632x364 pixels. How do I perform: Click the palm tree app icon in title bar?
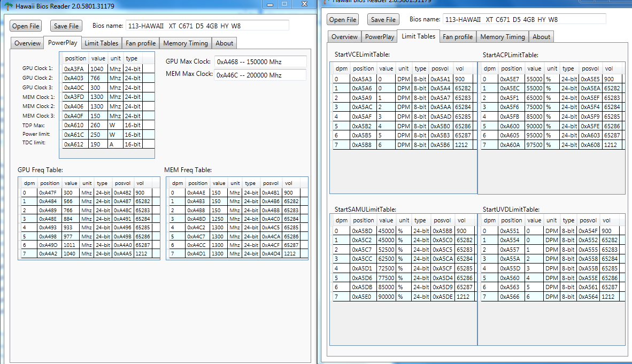point(8,6)
